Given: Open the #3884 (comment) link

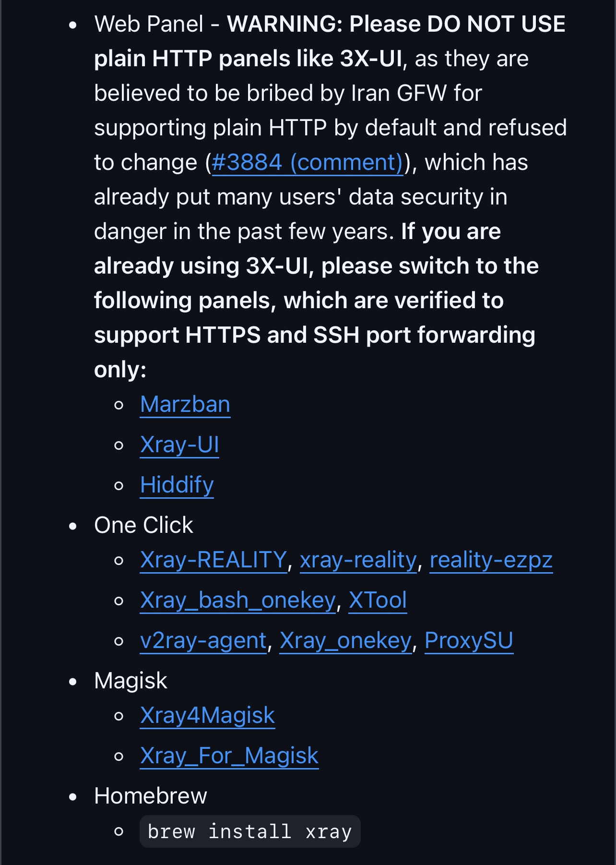Looking at the screenshot, I should [308, 163].
